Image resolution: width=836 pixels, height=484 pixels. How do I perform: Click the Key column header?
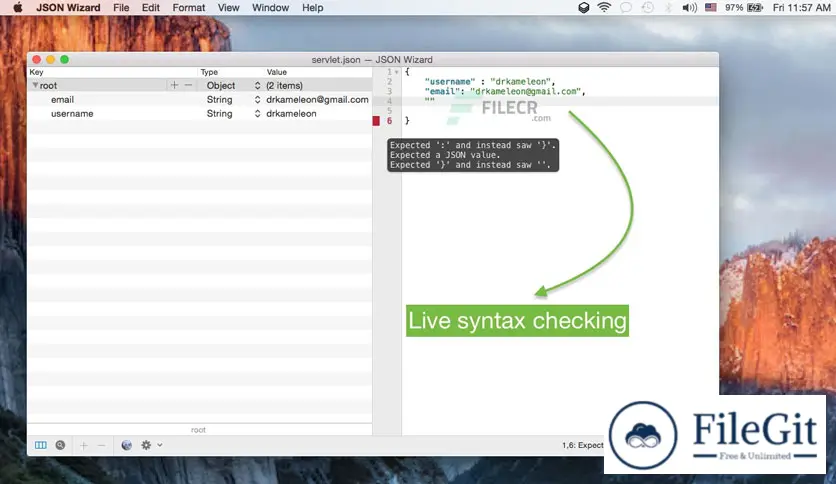click(36, 72)
